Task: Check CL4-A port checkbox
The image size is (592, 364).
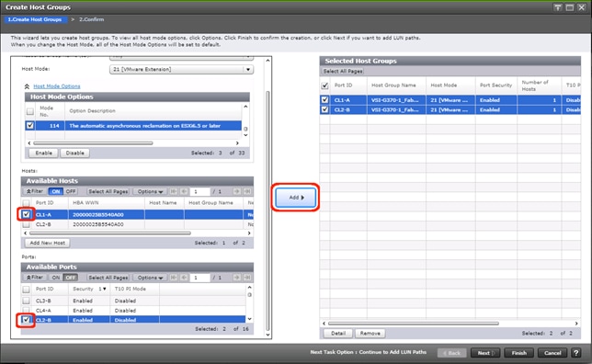Action: coord(26,311)
